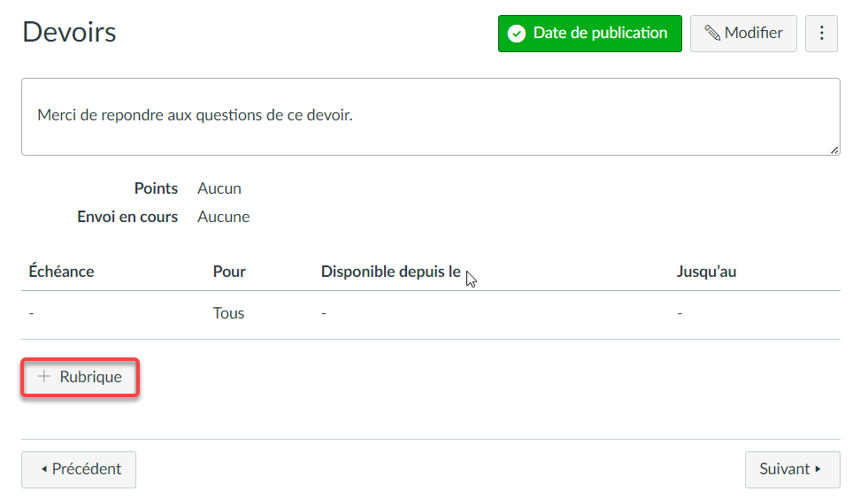The width and height of the screenshot is (868, 499).
Task: Click the description box resize handle
Action: (x=834, y=150)
